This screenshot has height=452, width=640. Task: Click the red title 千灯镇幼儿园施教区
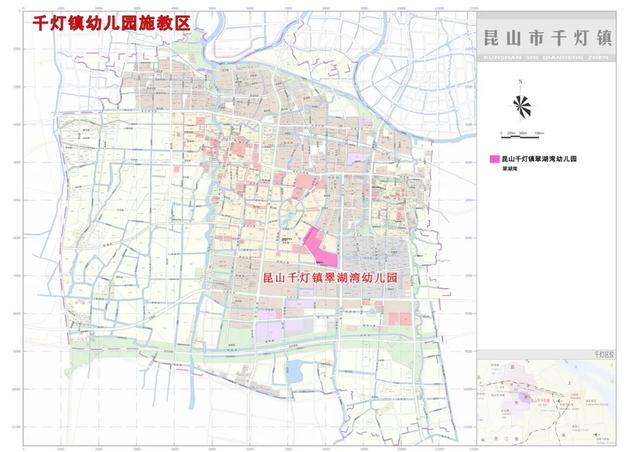click(x=112, y=22)
